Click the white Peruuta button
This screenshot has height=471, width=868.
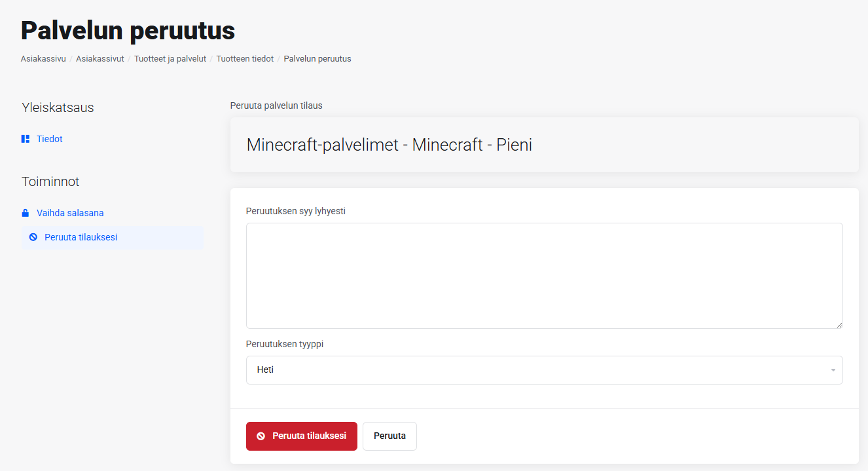(x=389, y=436)
